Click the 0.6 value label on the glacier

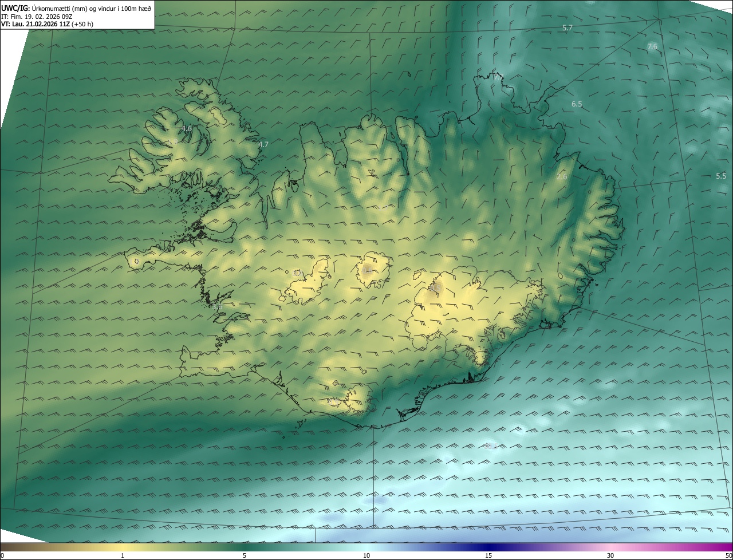point(367,270)
